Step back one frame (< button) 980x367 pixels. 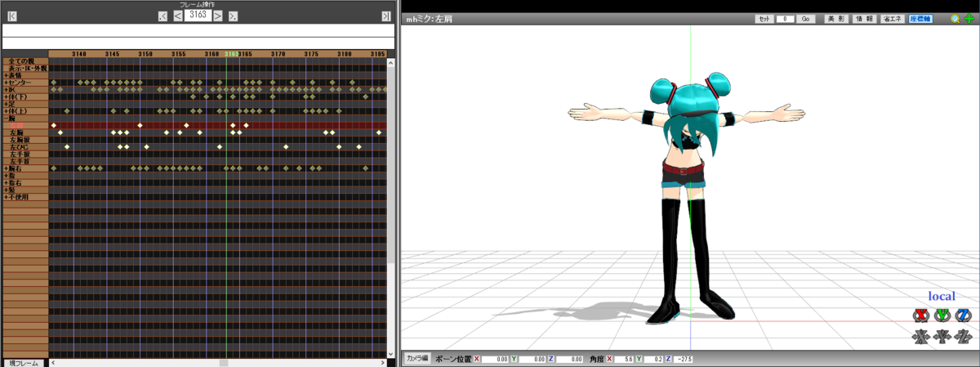[177, 16]
